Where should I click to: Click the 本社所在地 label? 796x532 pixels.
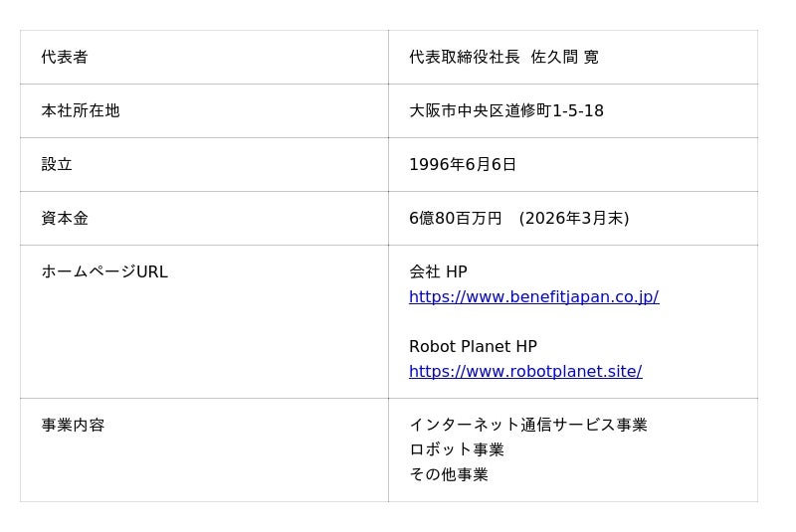click(x=81, y=110)
